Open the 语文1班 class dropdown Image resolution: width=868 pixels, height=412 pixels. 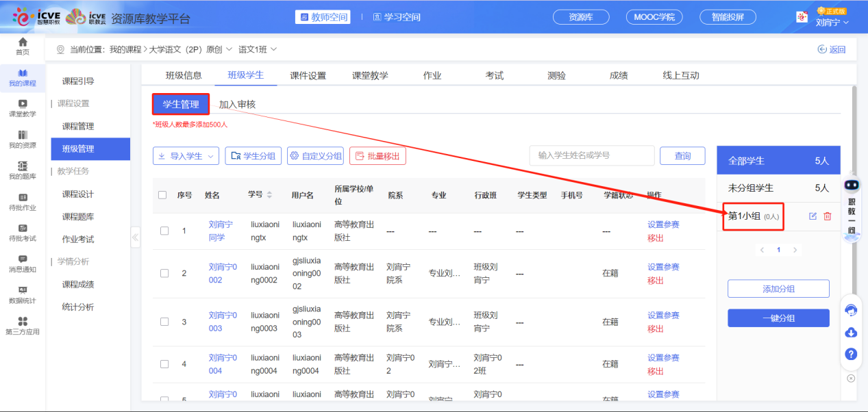pos(258,49)
